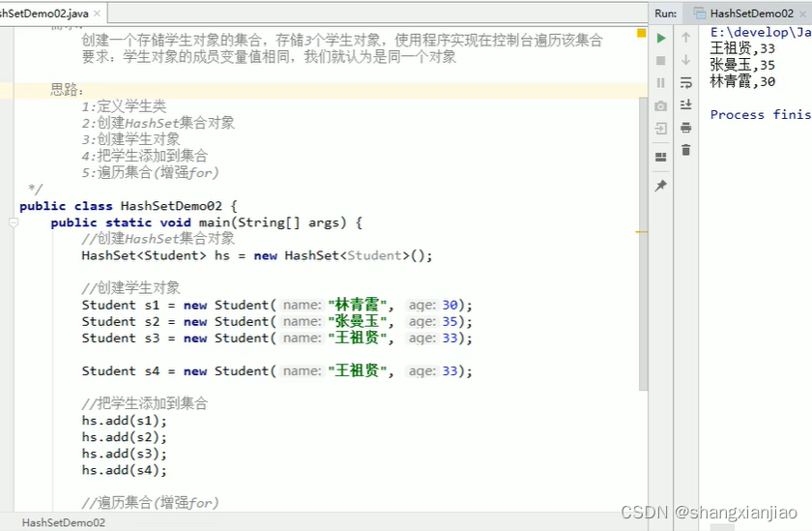Clear console with the trash icon

tap(686, 150)
